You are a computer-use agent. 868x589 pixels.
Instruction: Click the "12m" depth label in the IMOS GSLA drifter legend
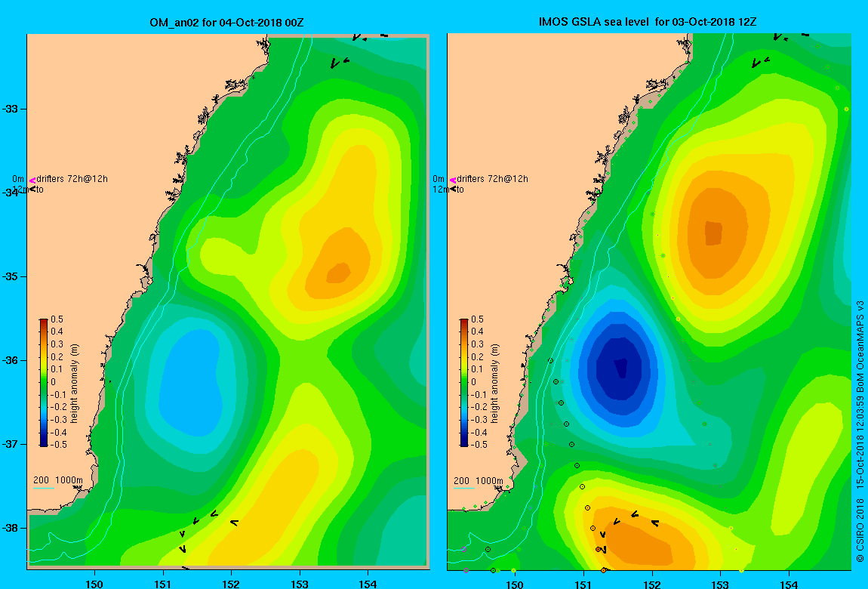pos(441,190)
